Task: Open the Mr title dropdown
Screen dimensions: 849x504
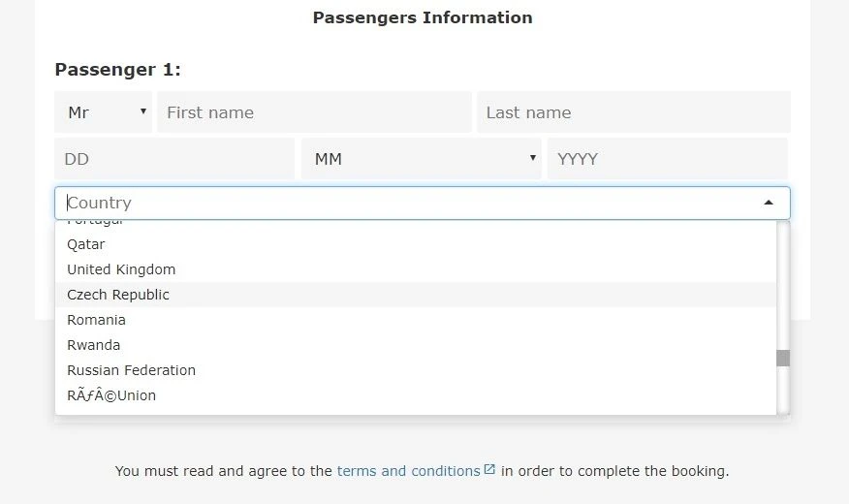Action: (x=103, y=112)
